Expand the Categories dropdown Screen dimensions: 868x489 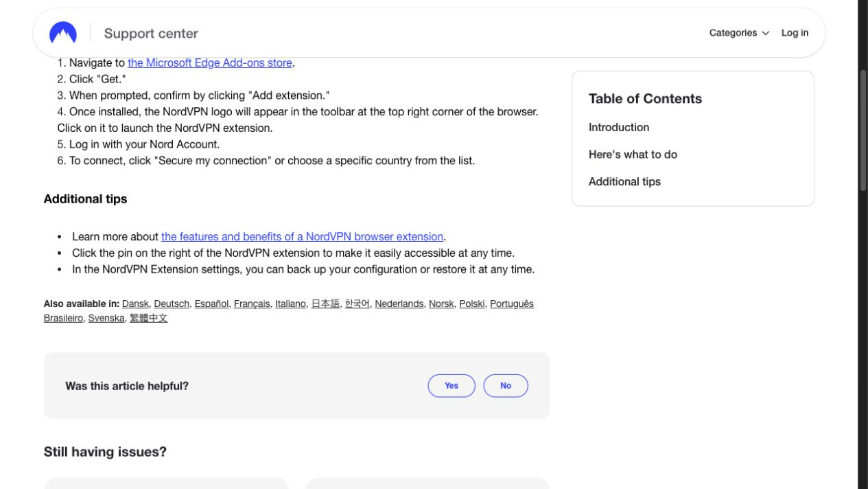(x=739, y=33)
